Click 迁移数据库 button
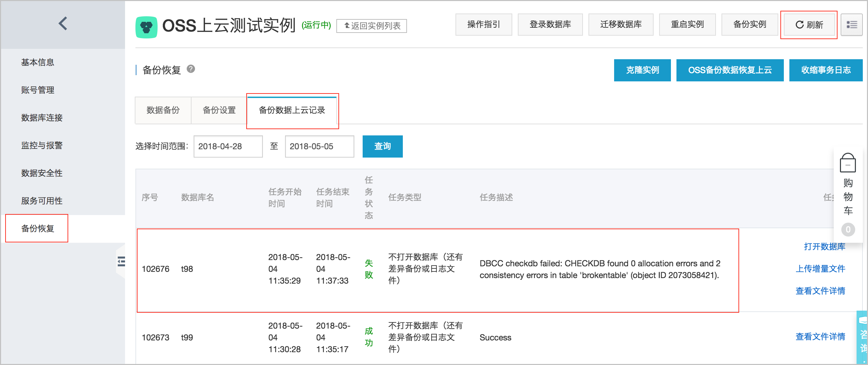Screen dimensions: 868x365 click(621, 25)
